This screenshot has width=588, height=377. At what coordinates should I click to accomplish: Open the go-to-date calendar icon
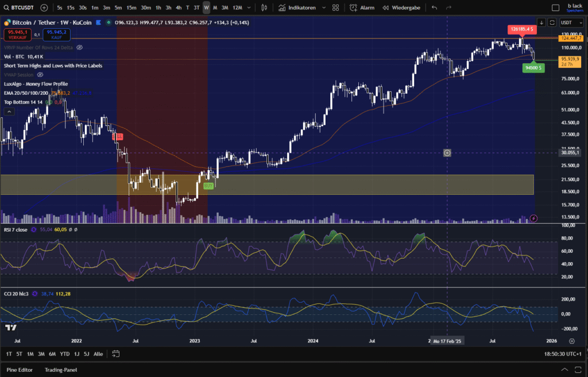[115, 354]
